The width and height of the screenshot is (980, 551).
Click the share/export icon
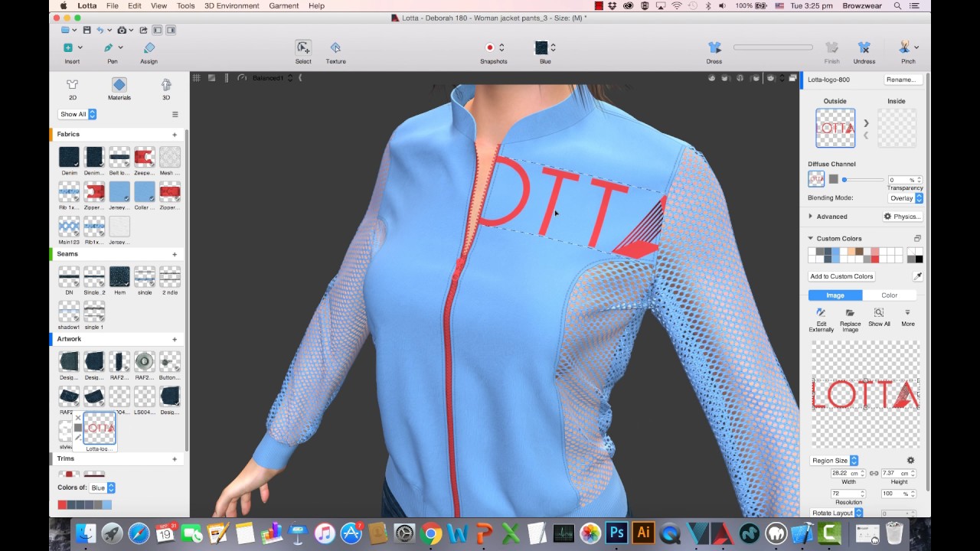point(143,30)
